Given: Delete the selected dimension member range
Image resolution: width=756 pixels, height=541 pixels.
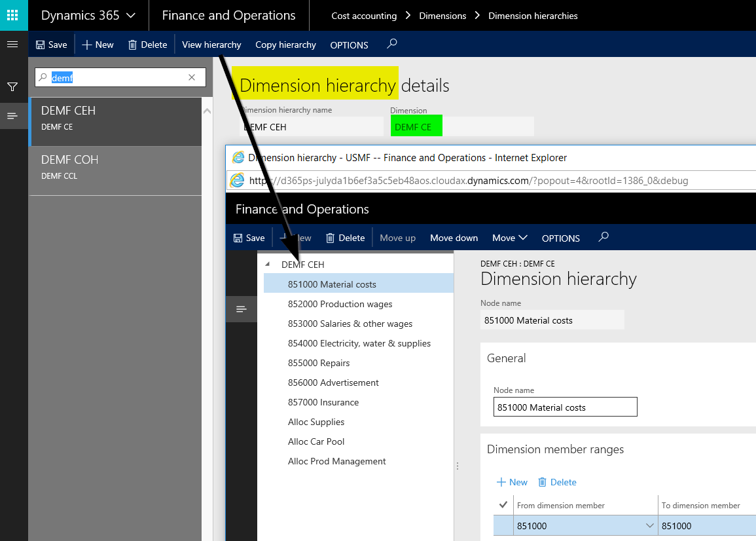Looking at the screenshot, I should coord(557,482).
